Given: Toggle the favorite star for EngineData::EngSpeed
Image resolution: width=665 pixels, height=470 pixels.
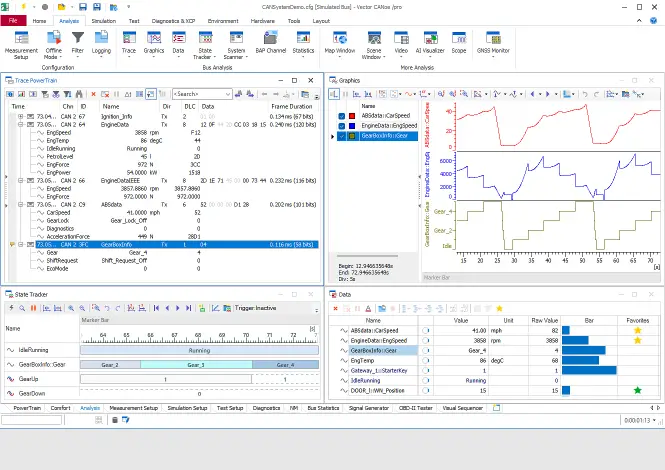Looking at the screenshot, I should pyautogui.click(x=637, y=341).
